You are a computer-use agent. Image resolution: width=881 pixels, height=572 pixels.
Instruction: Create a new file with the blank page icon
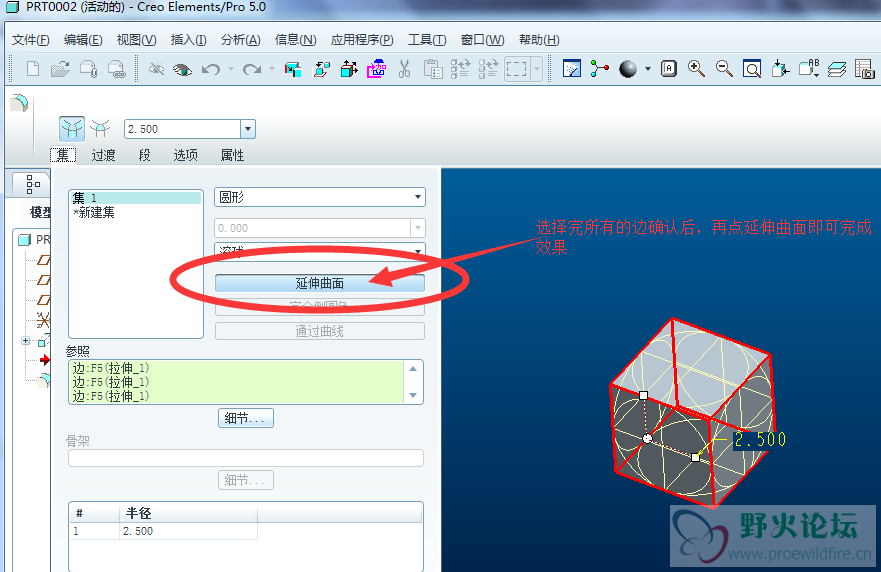pos(33,69)
